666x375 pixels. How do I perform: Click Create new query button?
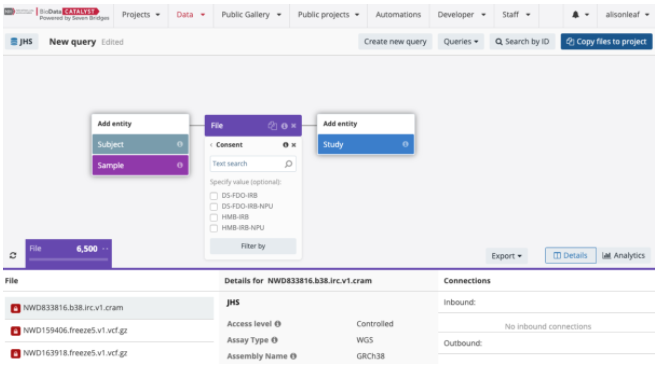[x=395, y=42]
